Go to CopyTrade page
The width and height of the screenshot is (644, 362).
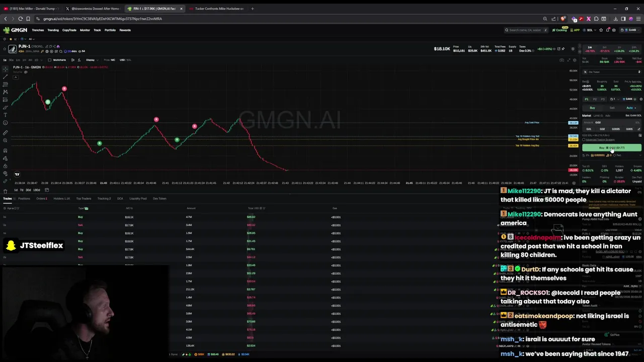(x=69, y=30)
